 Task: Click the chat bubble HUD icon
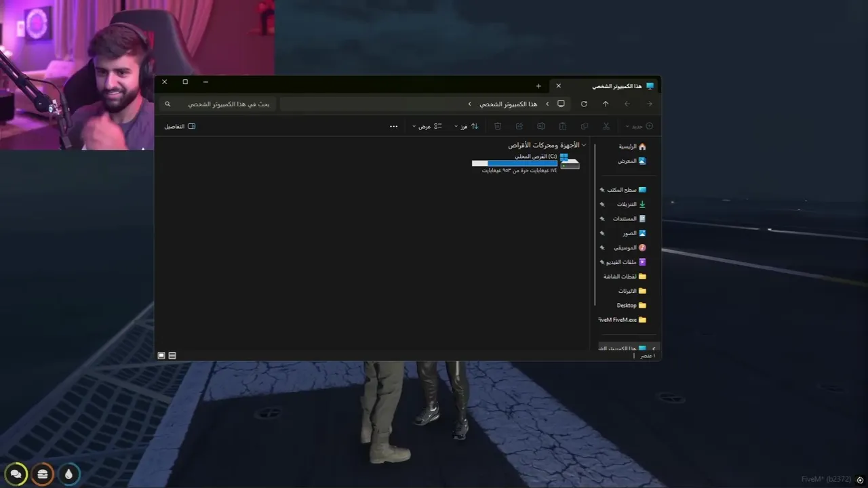tap(16, 474)
